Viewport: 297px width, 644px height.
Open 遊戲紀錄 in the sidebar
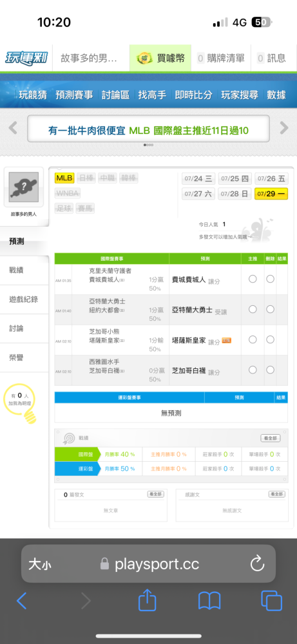pos(24,299)
